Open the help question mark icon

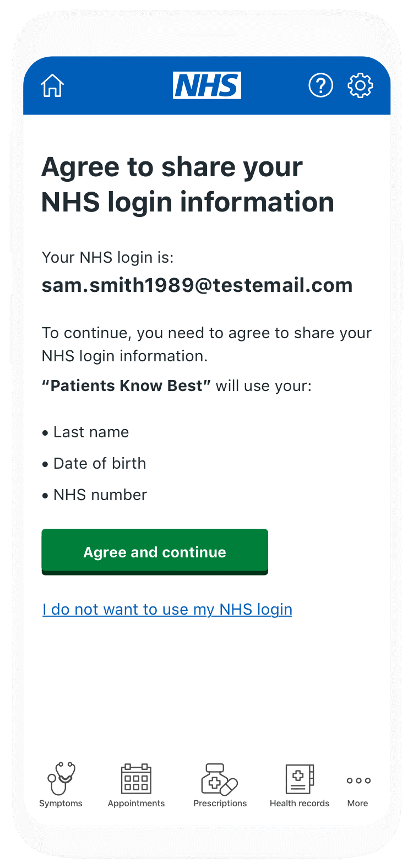(320, 85)
